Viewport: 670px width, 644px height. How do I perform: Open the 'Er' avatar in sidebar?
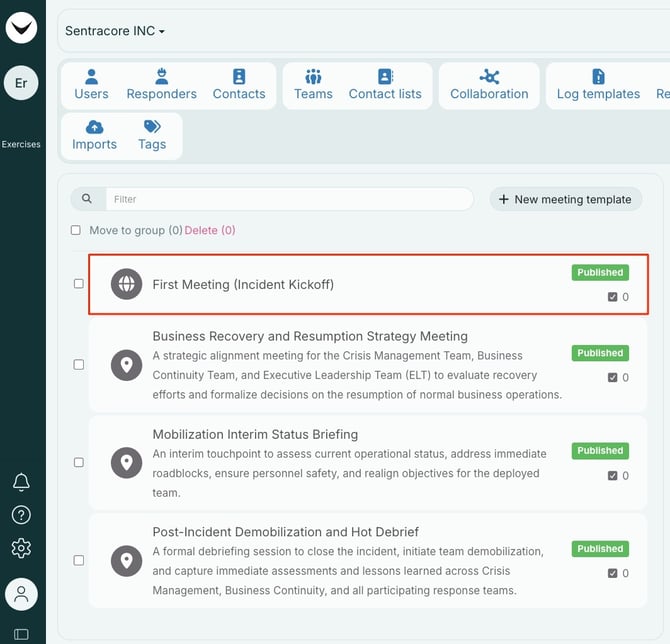pyautogui.click(x=21, y=83)
